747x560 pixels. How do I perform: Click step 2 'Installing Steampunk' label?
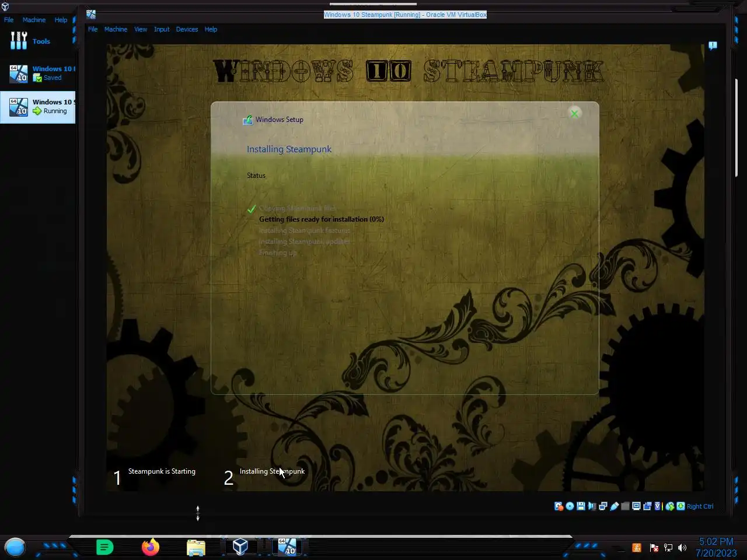coord(272,471)
